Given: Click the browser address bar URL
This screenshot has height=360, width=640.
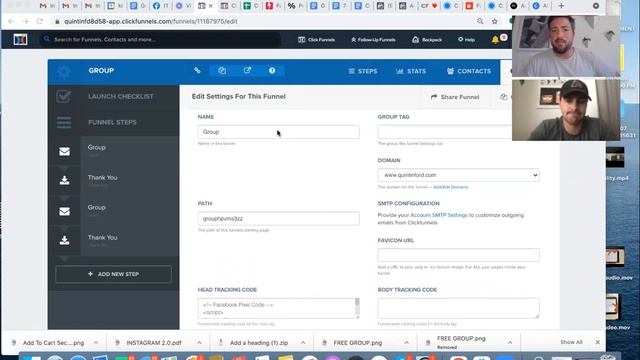Looking at the screenshot, I should pyautogui.click(x=151, y=21).
